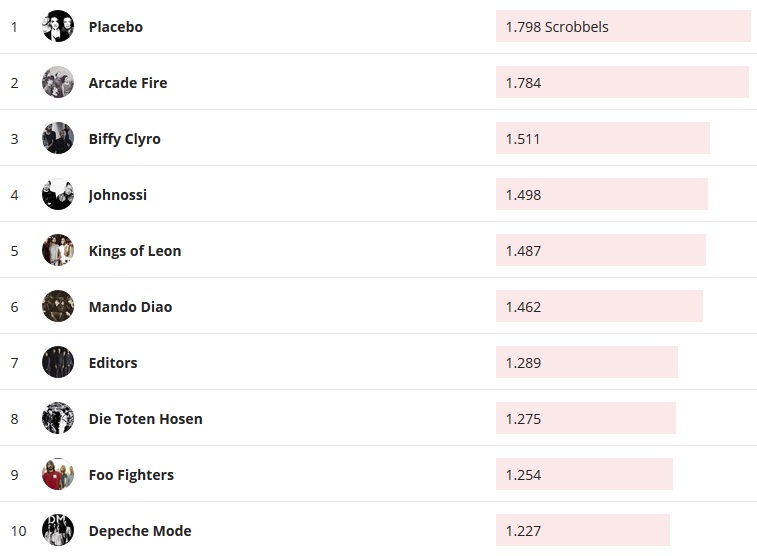Click Die Toten Hosen avatar image
This screenshot has width=757, height=556.
click(58, 419)
